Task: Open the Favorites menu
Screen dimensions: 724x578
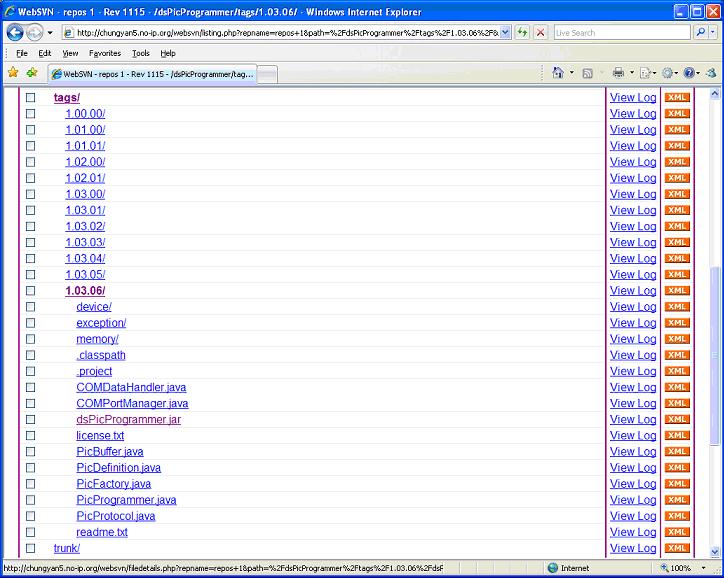Action: tap(105, 53)
